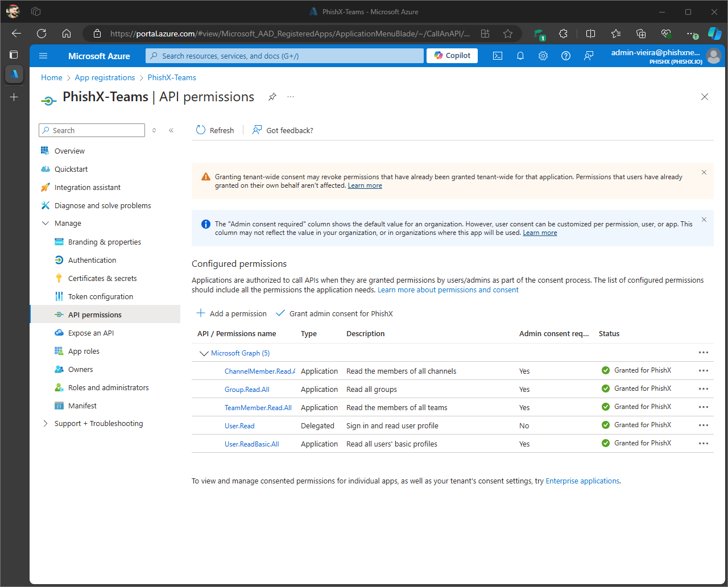The width and height of the screenshot is (728, 587).
Task: Dismiss the tenant-wide consent warning banner
Action: (x=704, y=172)
